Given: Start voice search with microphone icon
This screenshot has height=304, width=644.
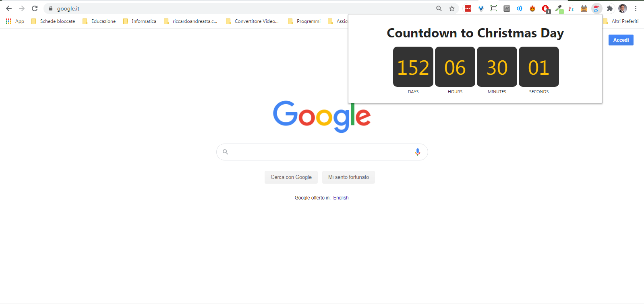Looking at the screenshot, I should click(x=418, y=152).
